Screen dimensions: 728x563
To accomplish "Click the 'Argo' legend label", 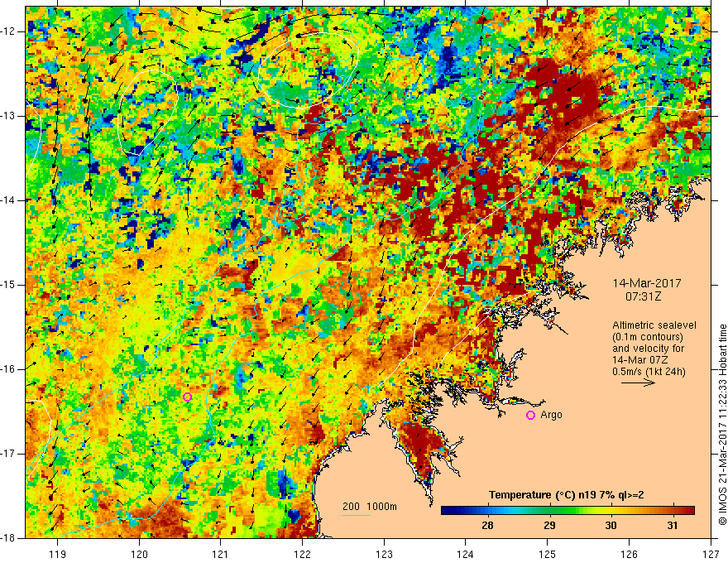I will (551, 415).
